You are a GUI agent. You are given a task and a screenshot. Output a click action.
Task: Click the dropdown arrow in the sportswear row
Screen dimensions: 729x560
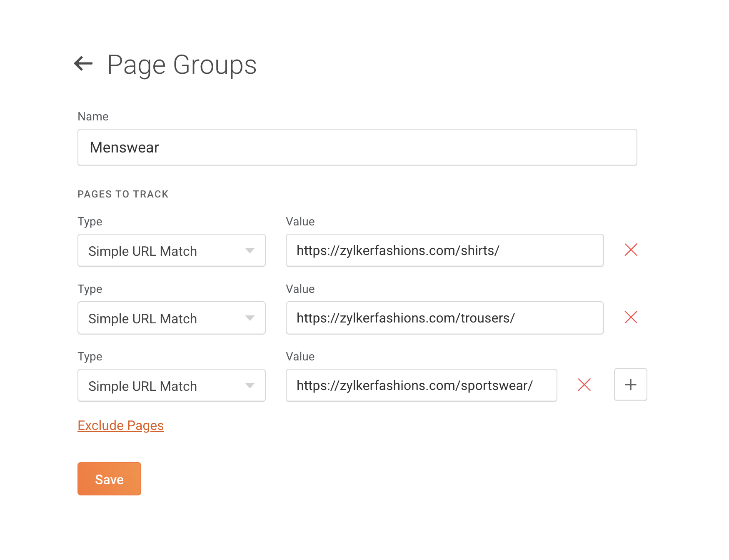[x=250, y=386]
